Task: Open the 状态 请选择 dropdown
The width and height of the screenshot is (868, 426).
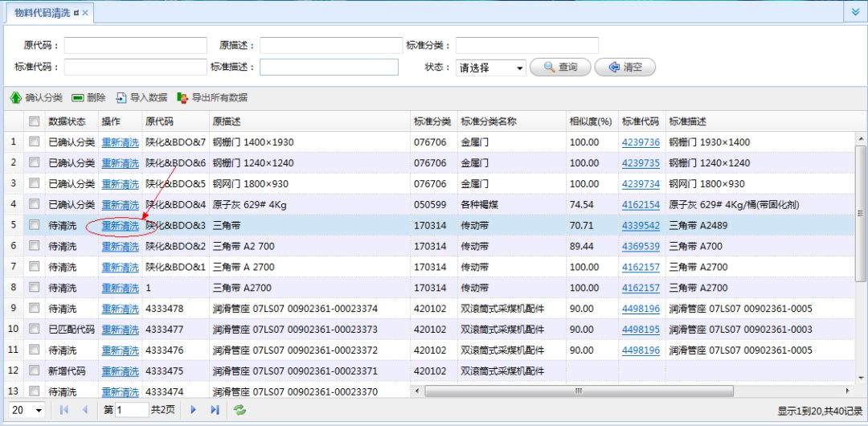Action: click(x=491, y=68)
